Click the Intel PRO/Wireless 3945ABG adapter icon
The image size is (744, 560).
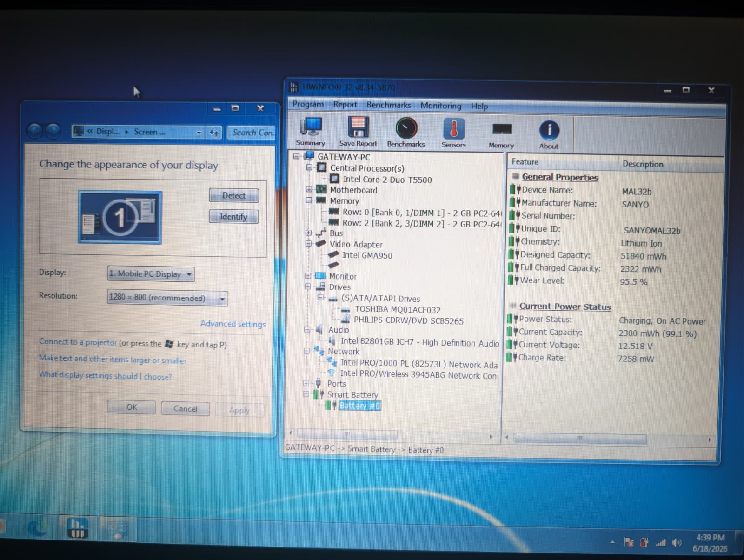332,373
